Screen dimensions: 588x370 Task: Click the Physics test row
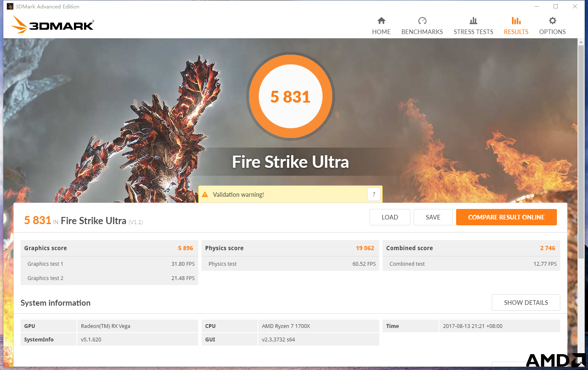pyautogui.click(x=290, y=264)
